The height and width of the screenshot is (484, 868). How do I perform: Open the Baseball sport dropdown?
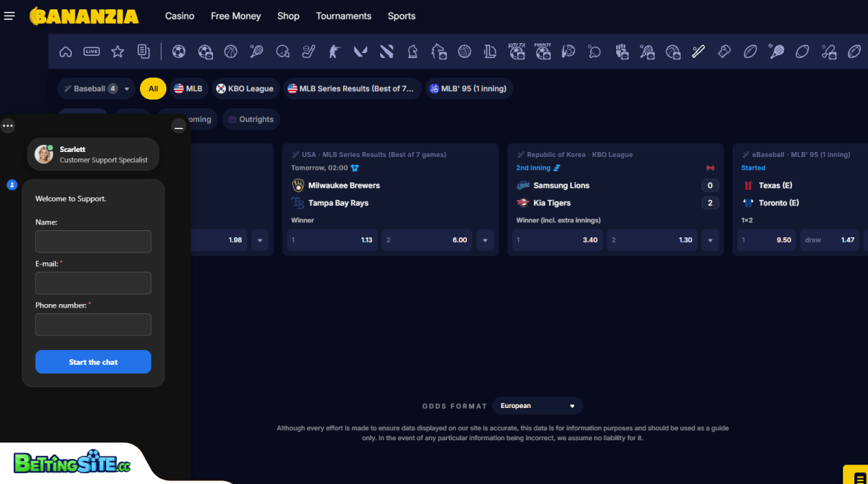click(x=96, y=89)
